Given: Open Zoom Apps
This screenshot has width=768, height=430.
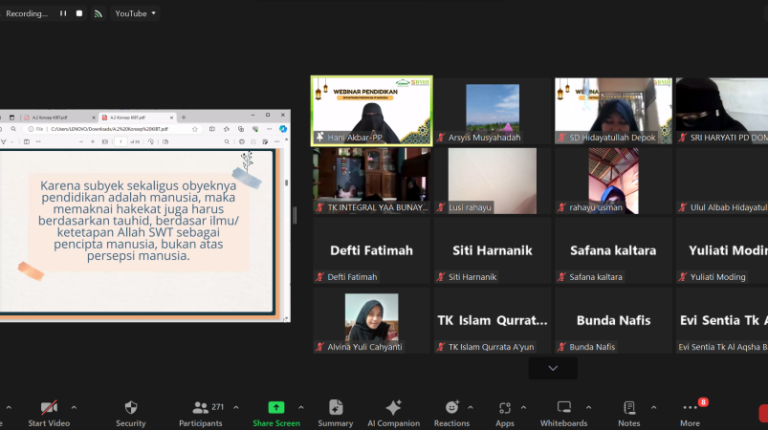Looking at the screenshot, I should 505,414.
